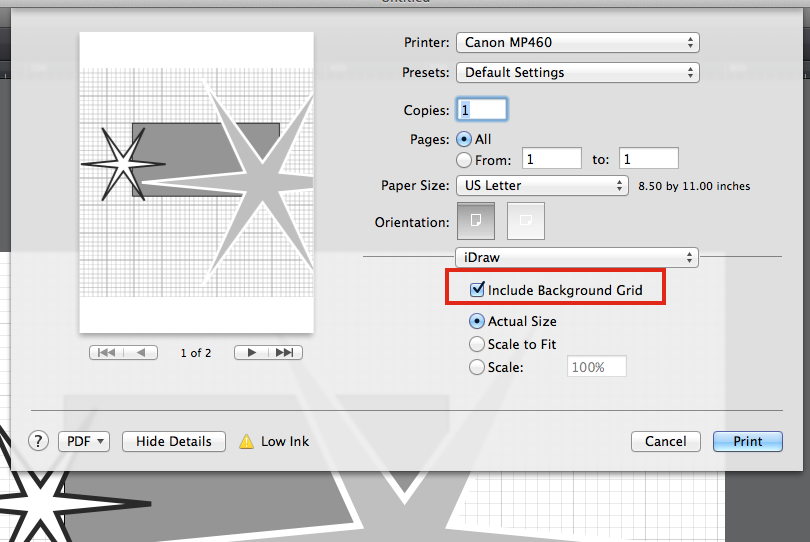
Task: Toggle Include Background Grid checkbox
Action: [477, 289]
